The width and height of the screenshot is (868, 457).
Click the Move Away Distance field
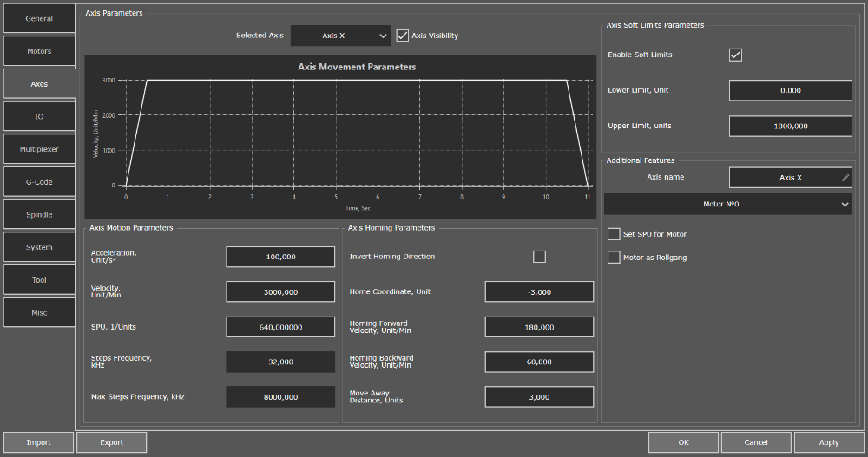(x=539, y=397)
